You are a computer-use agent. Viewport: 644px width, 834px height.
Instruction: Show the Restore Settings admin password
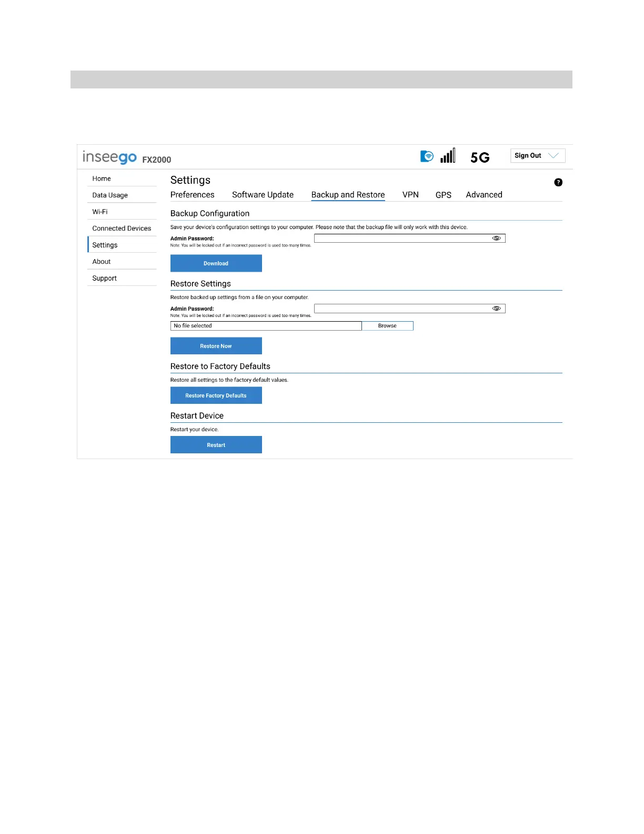pyautogui.click(x=496, y=309)
